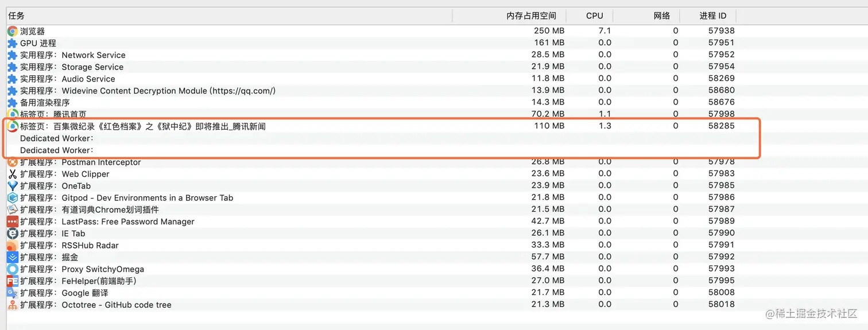The width and height of the screenshot is (868, 330).
Task: Click the RSSHub Radar orange icon
Action: [x=12, y=245]
